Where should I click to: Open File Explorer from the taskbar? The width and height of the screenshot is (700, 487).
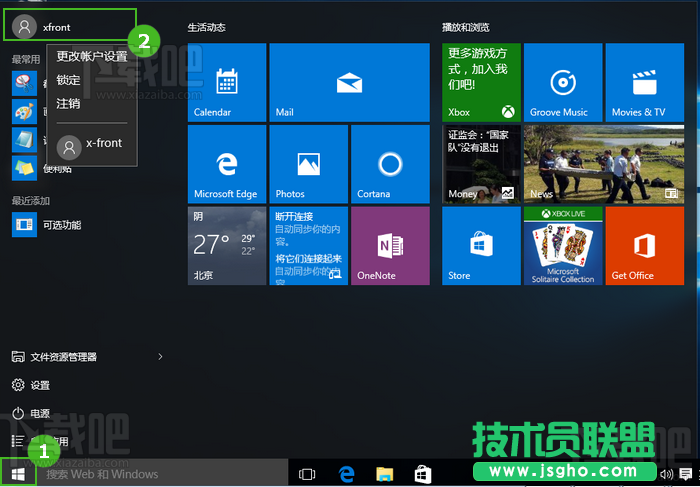(384, 474)
